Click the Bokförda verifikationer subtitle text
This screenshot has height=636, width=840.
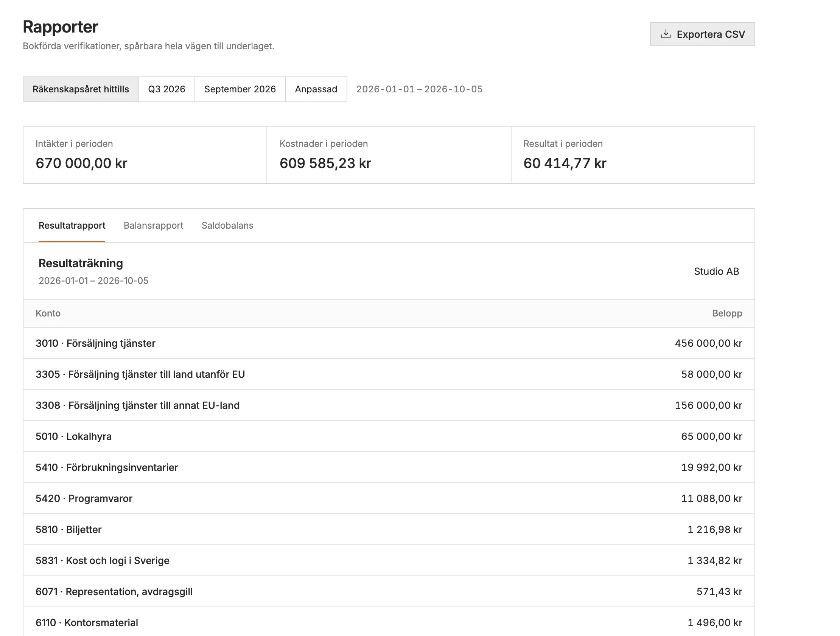tap(148, 46)
